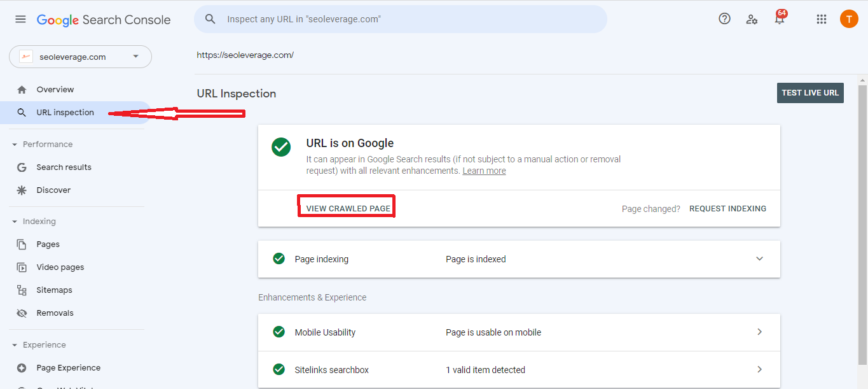Image resolution: width=868 pixels, height=389 pixels.
Task: Open Mobile Usability details arrow
Action: [x=759, y=332]
